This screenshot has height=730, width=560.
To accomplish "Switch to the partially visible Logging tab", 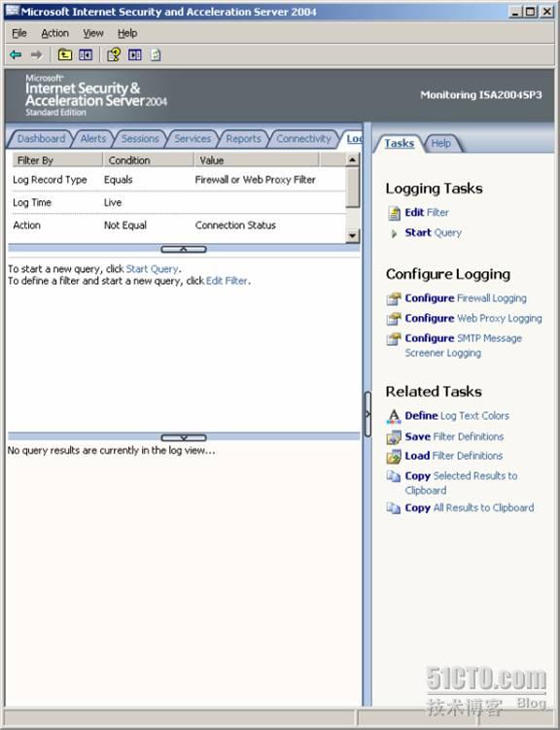I will pyautogui.click(x=353, y=139).
